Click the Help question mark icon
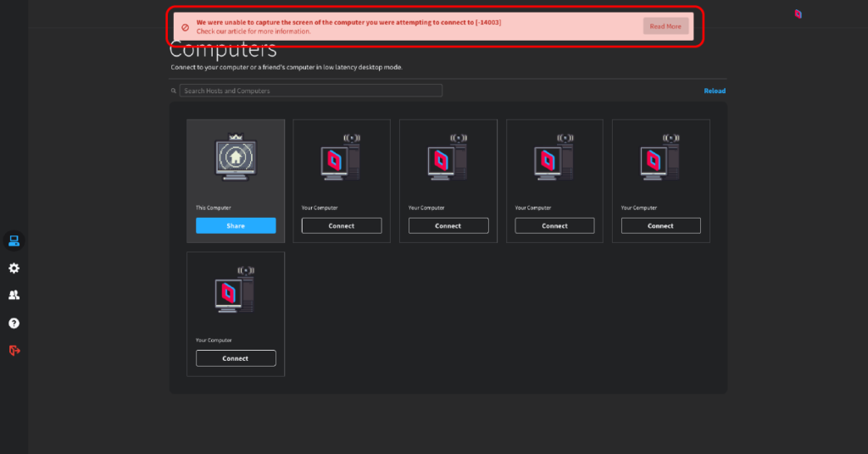Image resolution: width=868 pixels, height=454 pixels. tap(14, 324)
